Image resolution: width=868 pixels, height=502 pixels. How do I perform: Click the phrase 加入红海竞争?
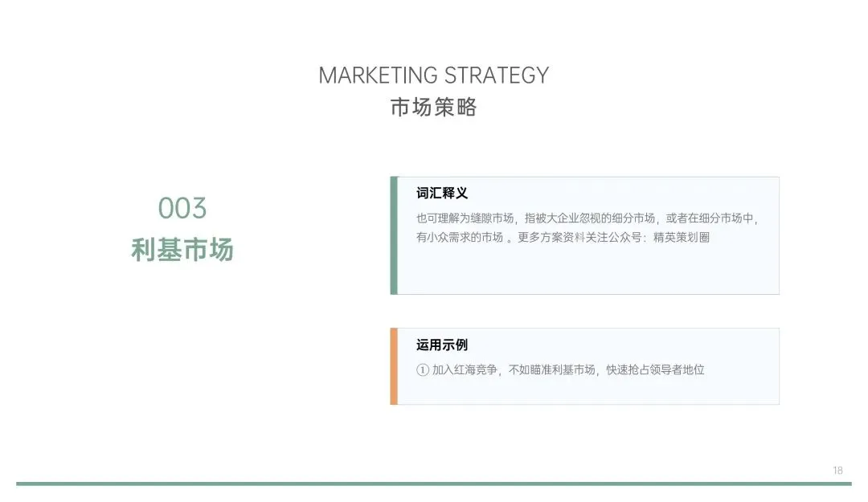(465, 369)
